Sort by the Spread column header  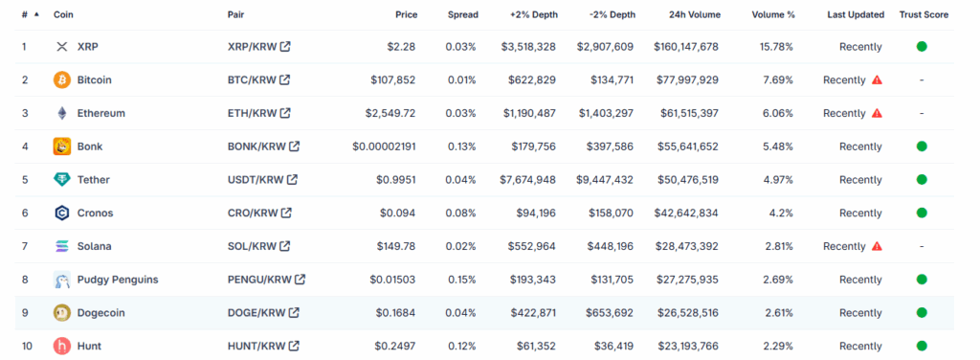(x=463, y=14)
